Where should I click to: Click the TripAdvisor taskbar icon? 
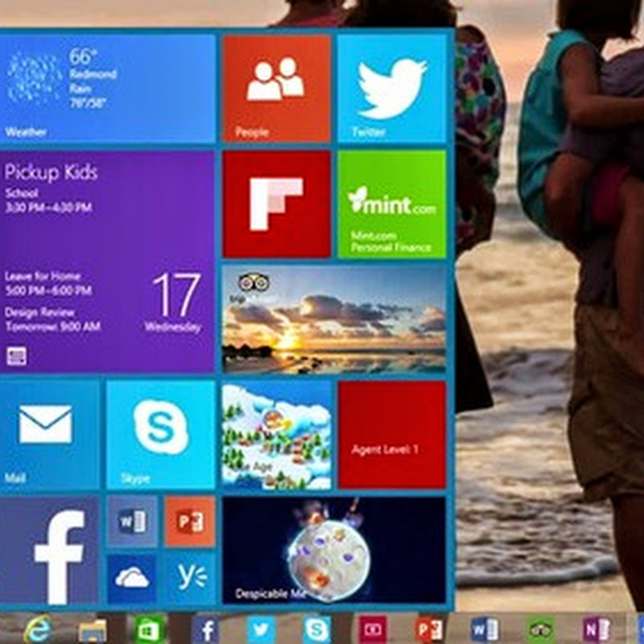[540, 630]
